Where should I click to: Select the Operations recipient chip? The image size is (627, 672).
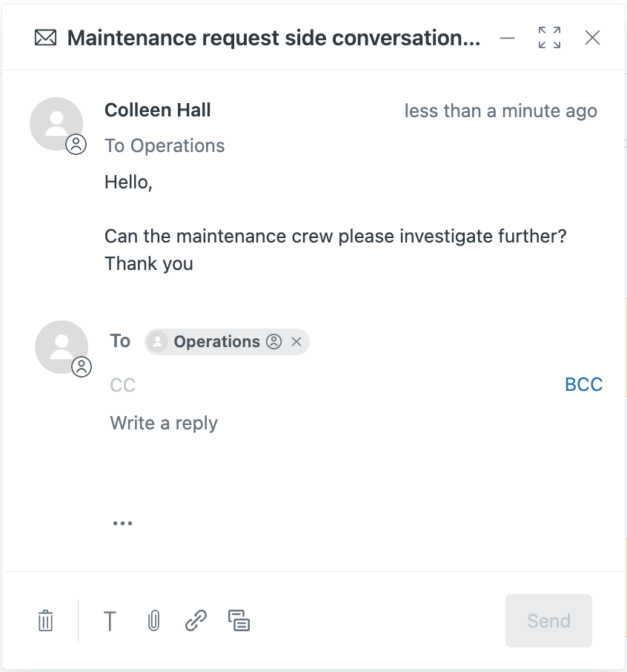pos(216,341)
